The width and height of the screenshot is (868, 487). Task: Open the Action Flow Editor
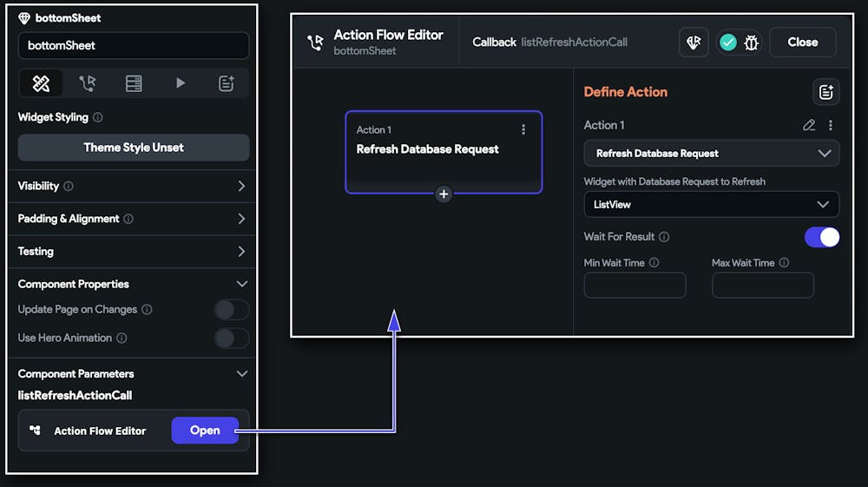(205, 430)
